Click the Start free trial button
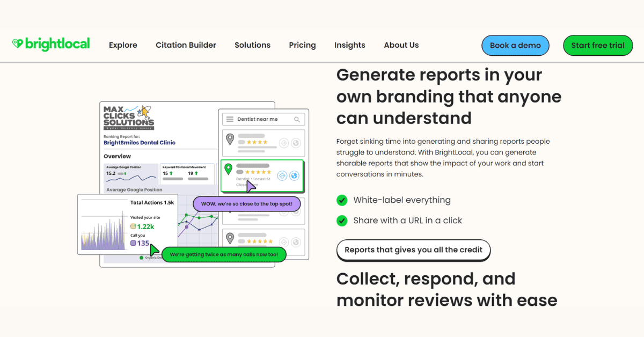Viewport: 644px width, 337px height. click(598, 45)
